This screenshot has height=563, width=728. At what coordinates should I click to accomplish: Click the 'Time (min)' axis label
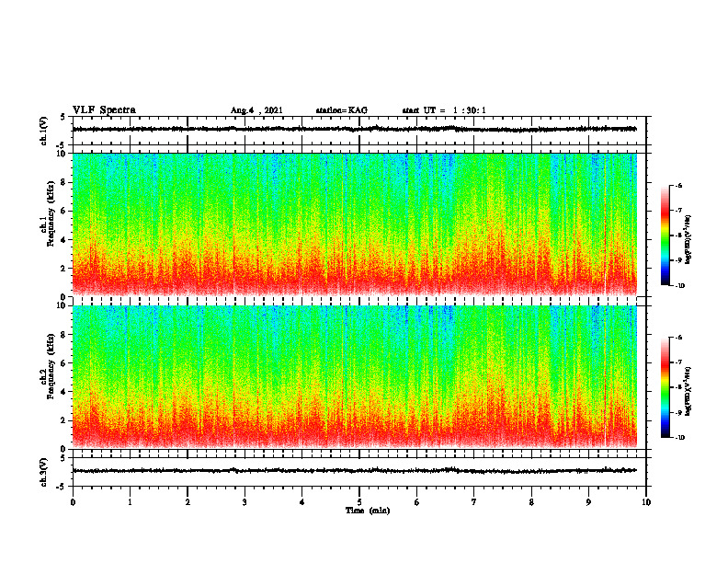click(368, 511)
